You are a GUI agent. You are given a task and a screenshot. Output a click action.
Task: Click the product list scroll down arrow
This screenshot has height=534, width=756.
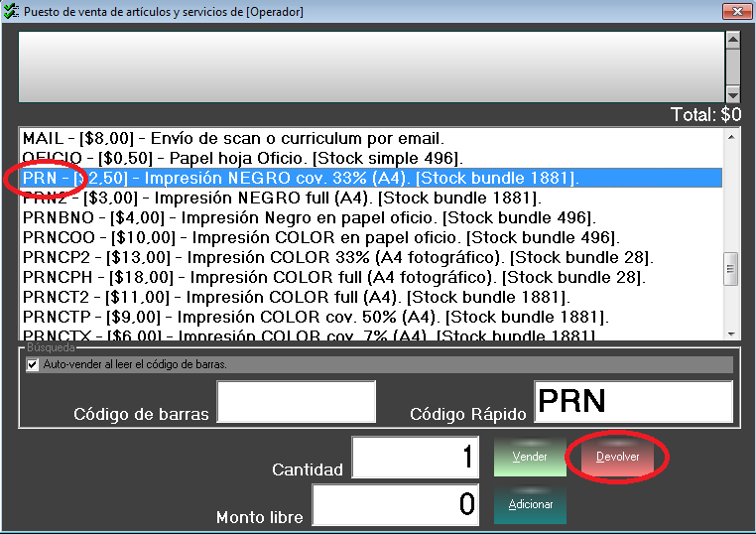731,334
